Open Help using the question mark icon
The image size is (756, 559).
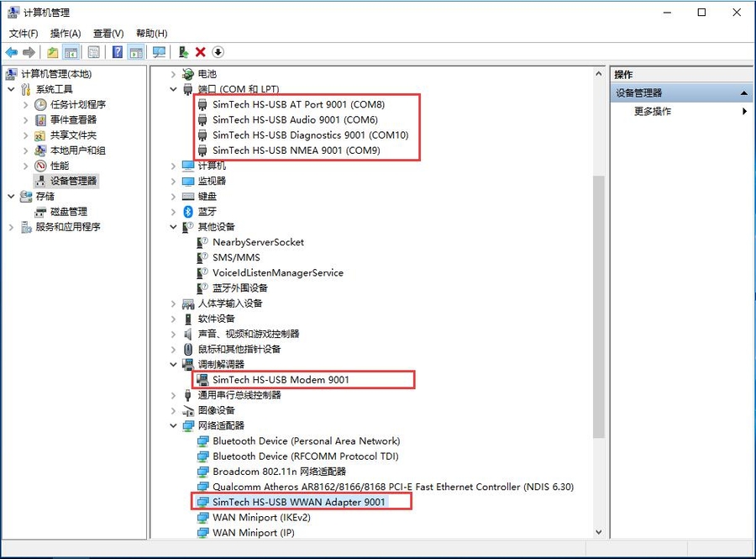click(x=118, y=51)
